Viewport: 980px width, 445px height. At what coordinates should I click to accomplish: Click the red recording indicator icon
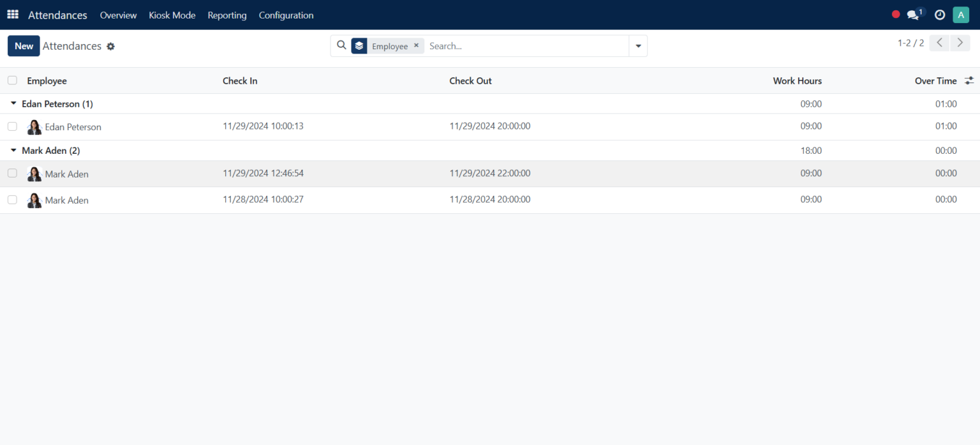click(x=896, y=14)
